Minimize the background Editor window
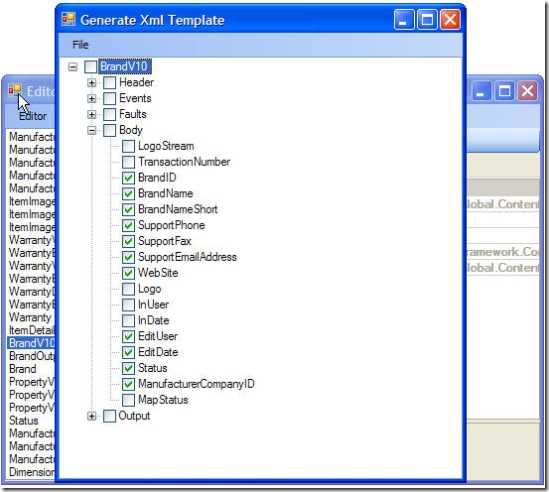This screenshot has width=549, height=492. [x=481, y=91]
